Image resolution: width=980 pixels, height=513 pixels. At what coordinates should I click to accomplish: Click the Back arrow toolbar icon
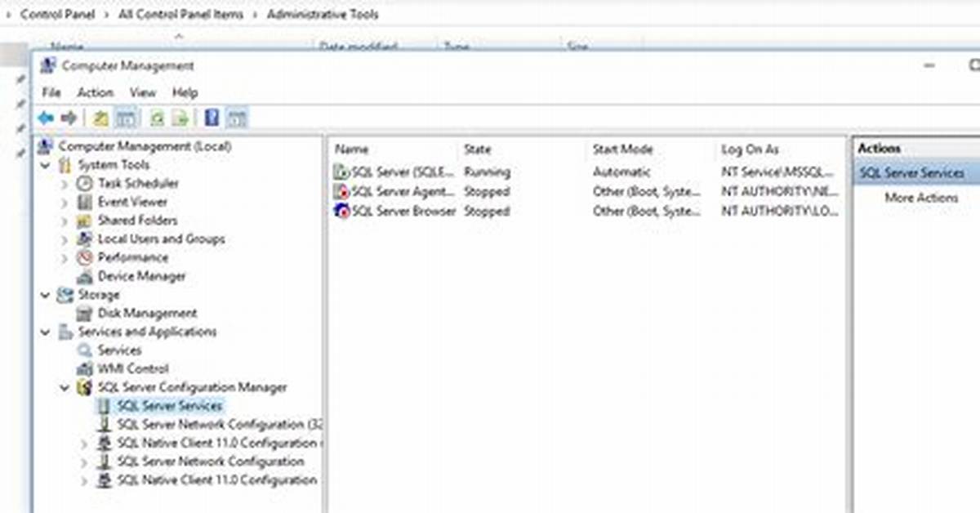coord(46,118)
